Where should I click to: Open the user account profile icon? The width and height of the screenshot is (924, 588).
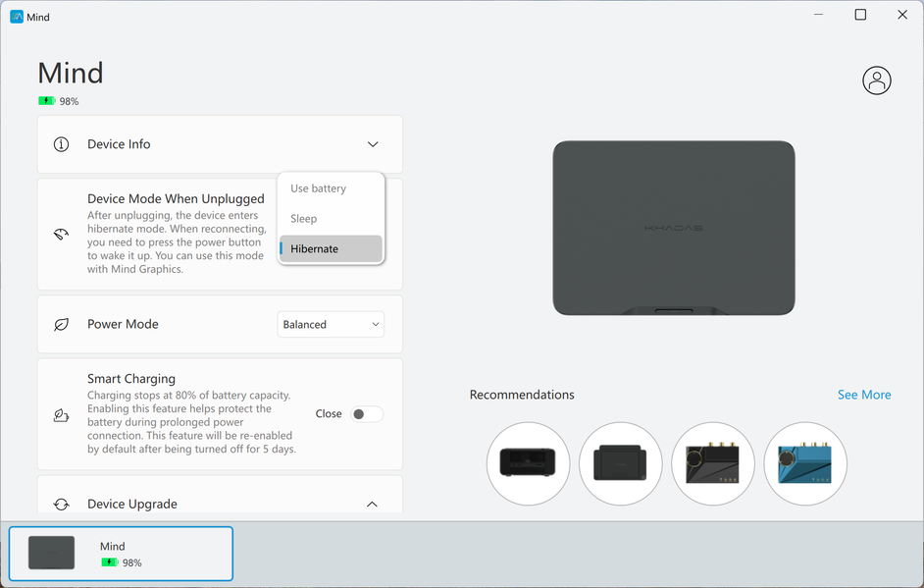pyautogui.click(x=876, y=80)
